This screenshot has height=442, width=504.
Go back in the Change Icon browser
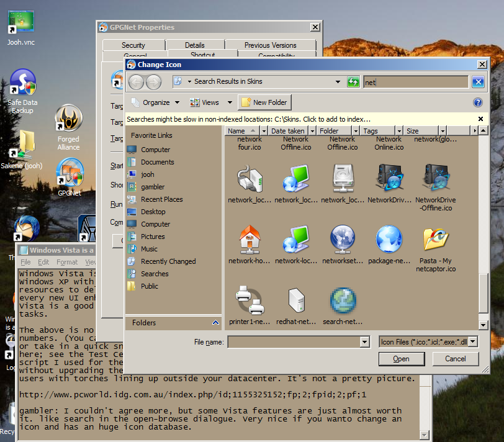pyautogui.click(x=137, y=83)
